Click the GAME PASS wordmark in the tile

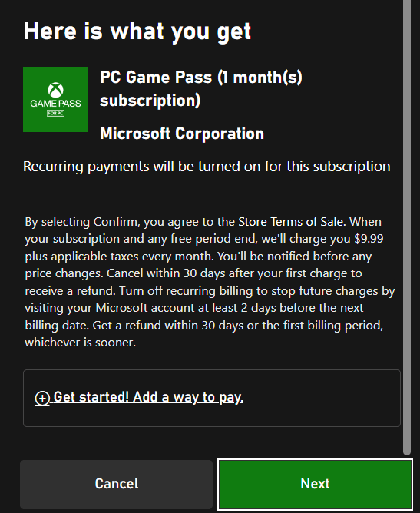point(55,104)
